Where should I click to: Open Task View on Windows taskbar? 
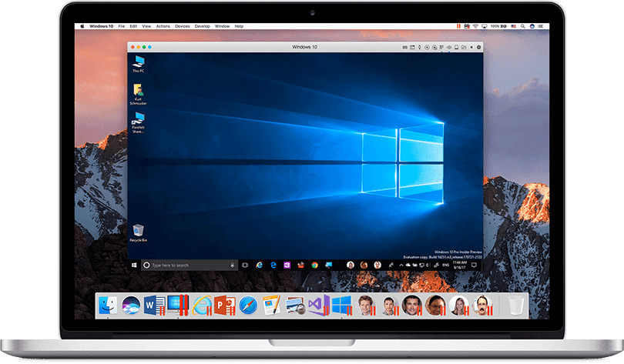245,265
